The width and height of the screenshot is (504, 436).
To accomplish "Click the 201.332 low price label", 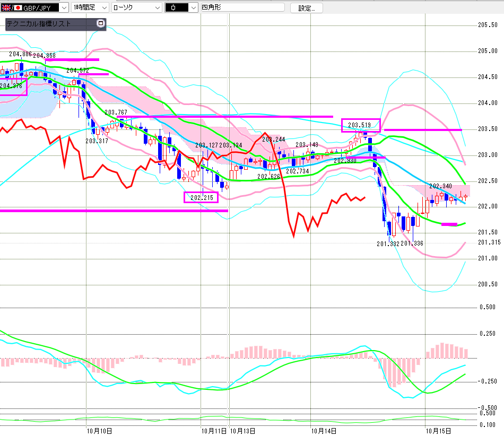I will coord(388,243).
